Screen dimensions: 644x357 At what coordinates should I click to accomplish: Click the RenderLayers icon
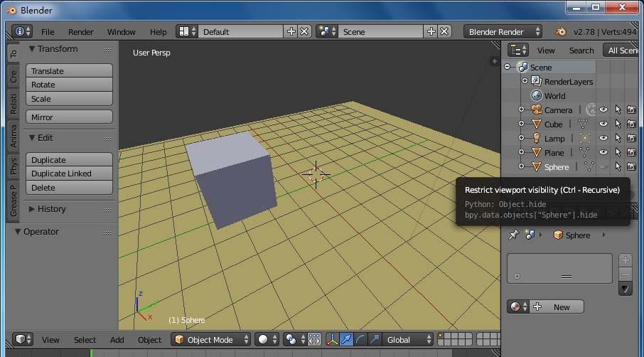536,81
